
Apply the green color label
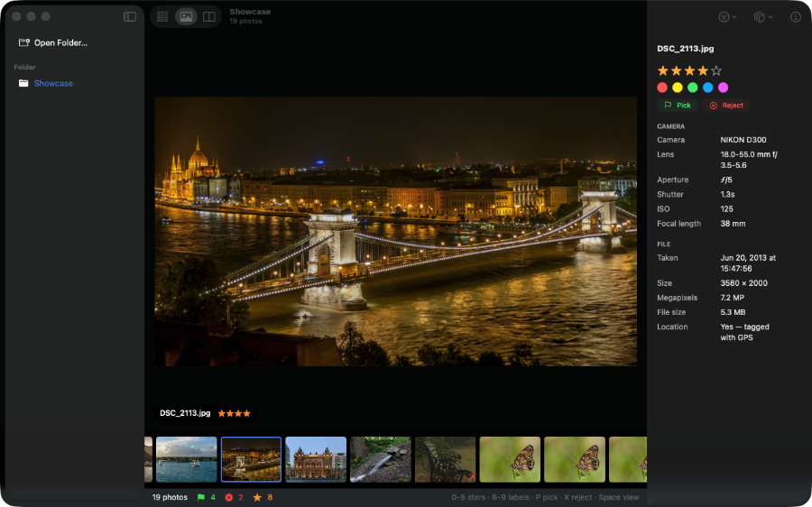pyautogui.click(x=692, y=88)
